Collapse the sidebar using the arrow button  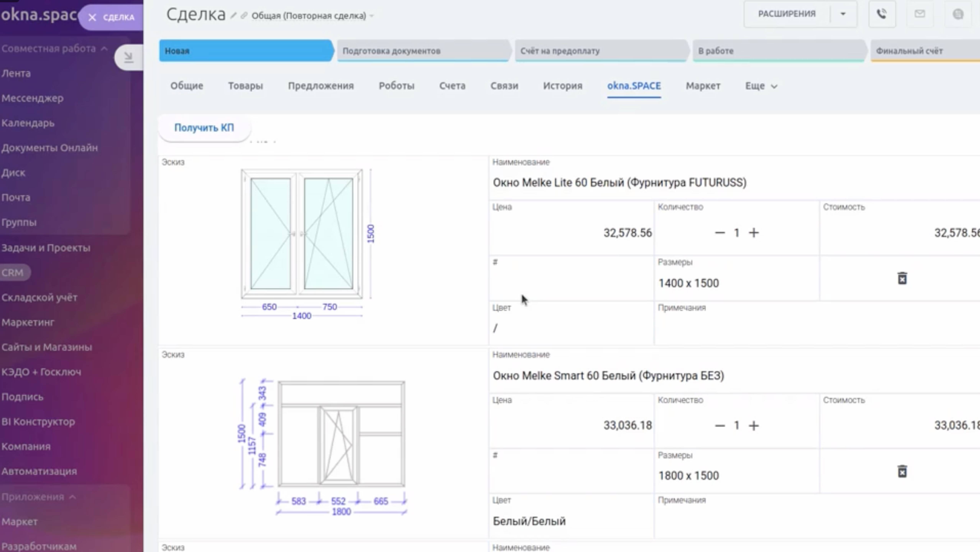[x=129, y=57]
